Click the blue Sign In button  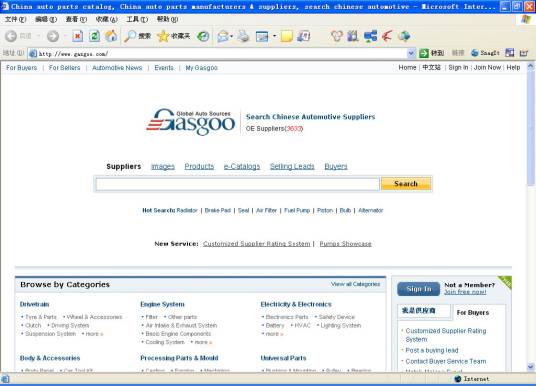419,289
